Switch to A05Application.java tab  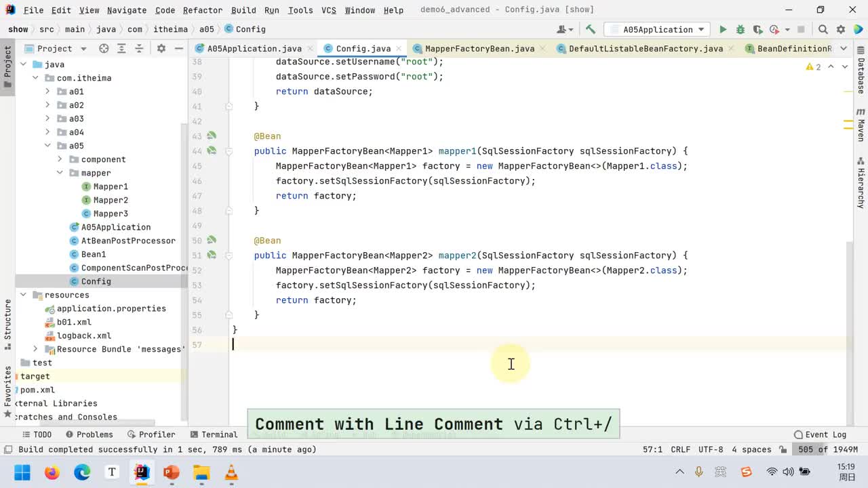pos(254,48)
